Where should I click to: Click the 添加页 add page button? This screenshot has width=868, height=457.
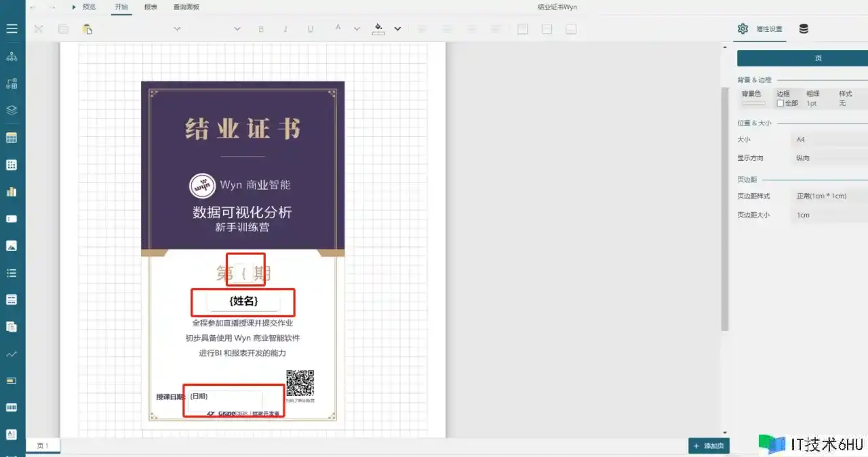[x=710, y=445]
